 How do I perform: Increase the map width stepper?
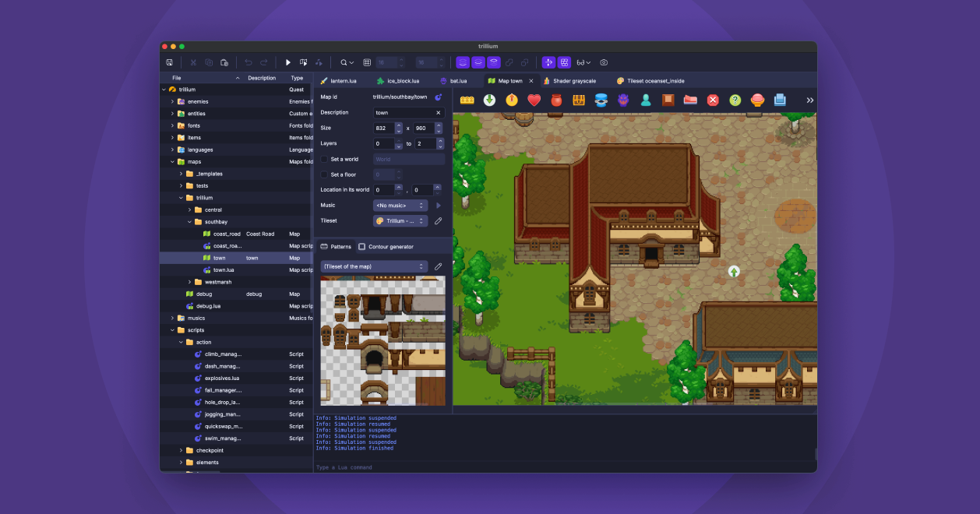399,125
